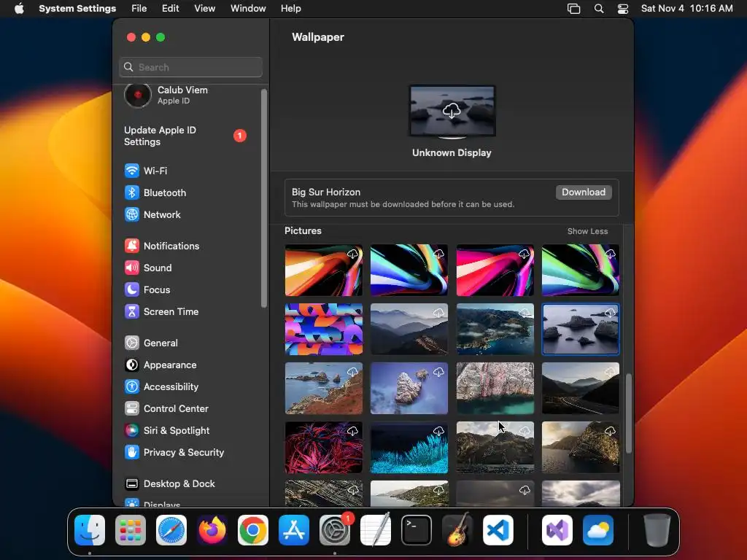Open Control Center in menu bar

[x=623, y=9]
